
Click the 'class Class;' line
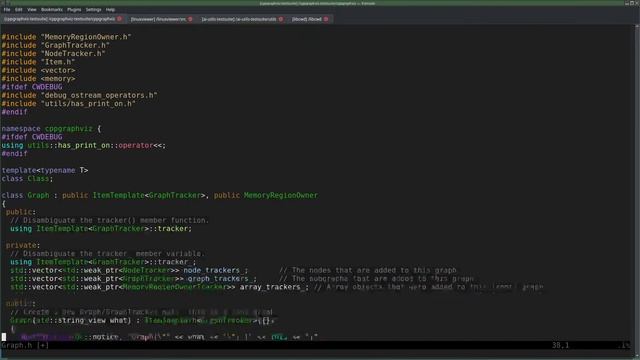click(x=27, y=179)
